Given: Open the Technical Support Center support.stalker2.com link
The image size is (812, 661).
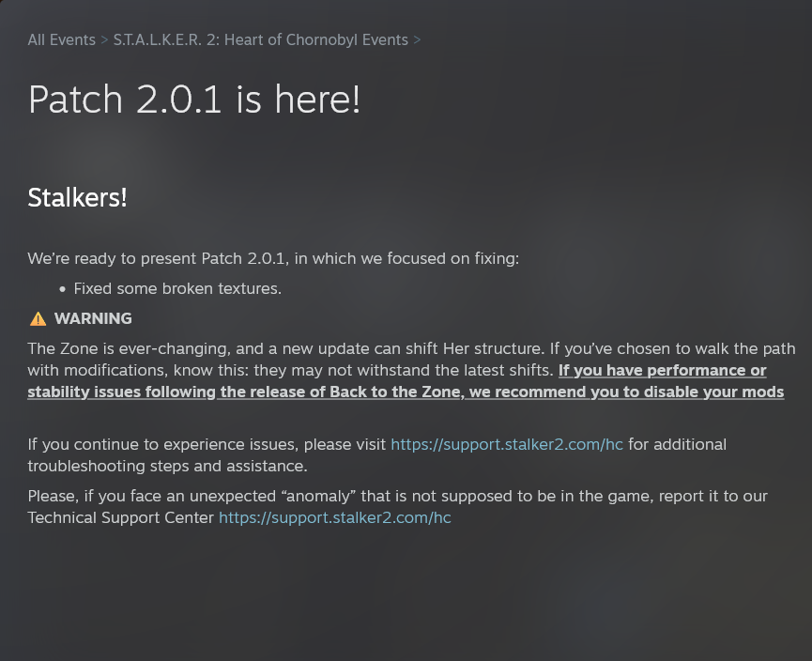Looking at the screenshot, I should (334, 518).
